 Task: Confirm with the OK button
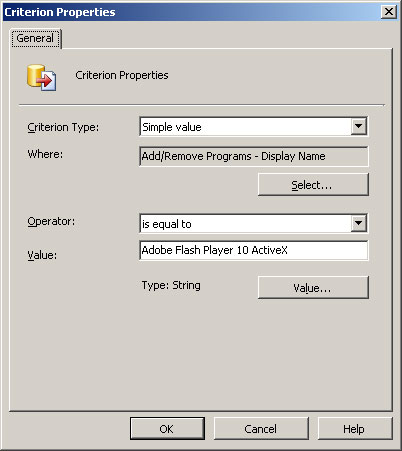click(x=167, y=429)
